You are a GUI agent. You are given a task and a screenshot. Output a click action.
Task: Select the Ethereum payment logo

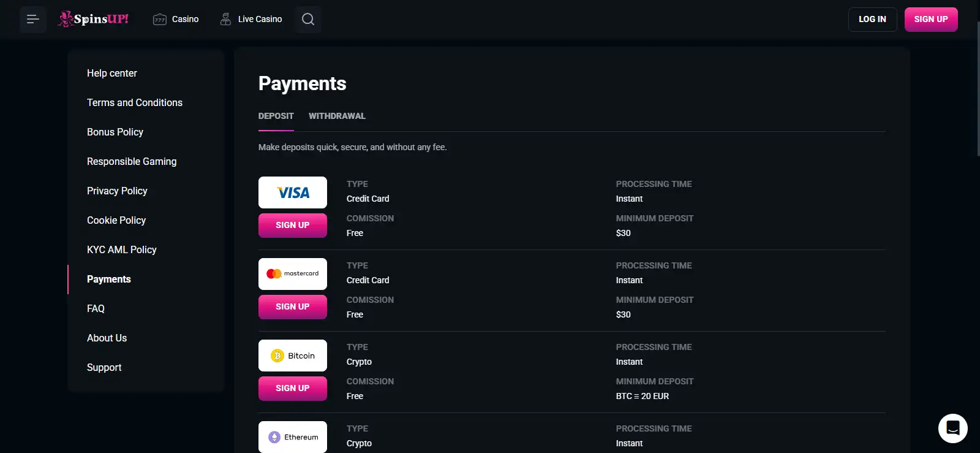click(x=293, y=437)
